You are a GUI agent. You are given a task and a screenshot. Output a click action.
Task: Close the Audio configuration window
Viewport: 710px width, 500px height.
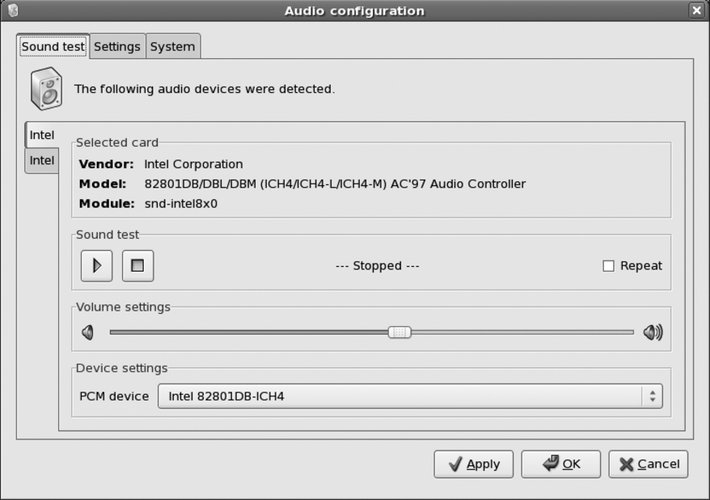(x=696, y=10)
